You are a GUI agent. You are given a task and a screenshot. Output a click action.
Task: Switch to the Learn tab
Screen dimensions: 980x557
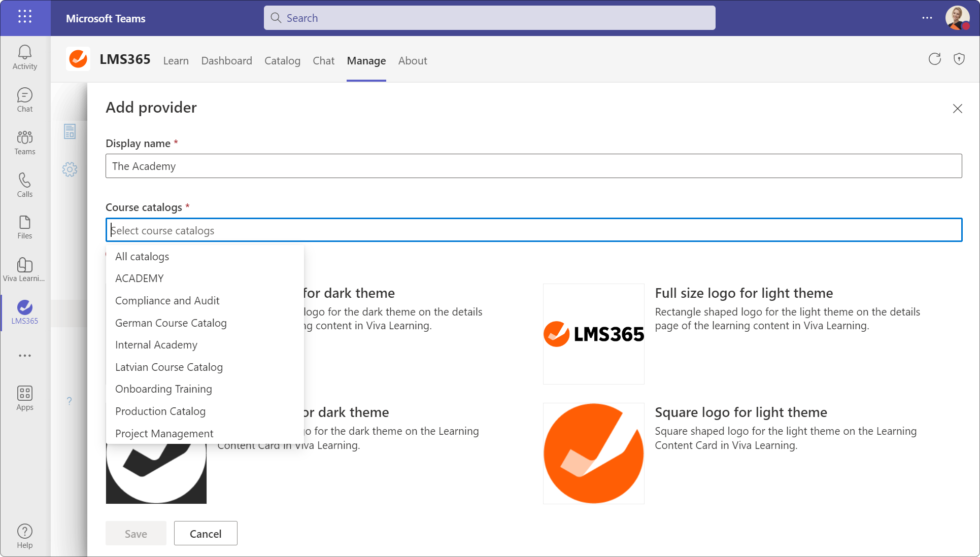(x=176, y=61)
